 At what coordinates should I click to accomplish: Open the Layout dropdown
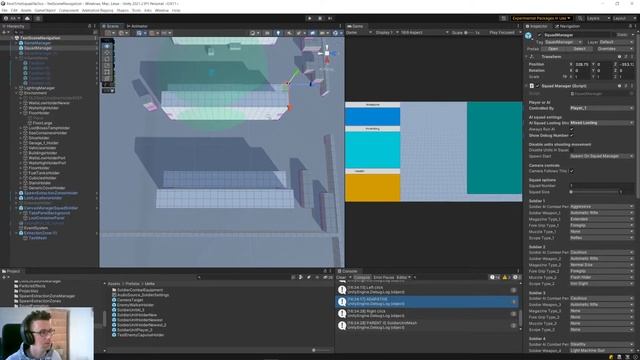pos(624,18)
